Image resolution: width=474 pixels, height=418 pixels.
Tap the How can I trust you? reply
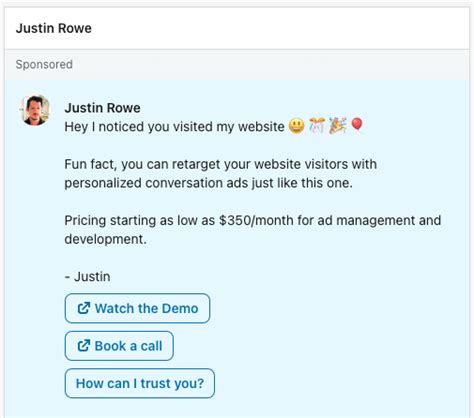click(140, 383)
